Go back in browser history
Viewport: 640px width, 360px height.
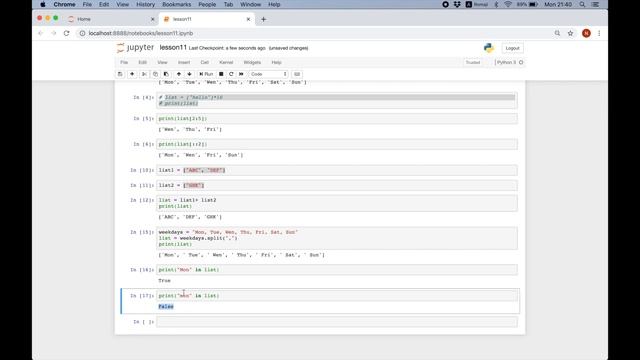40,33
